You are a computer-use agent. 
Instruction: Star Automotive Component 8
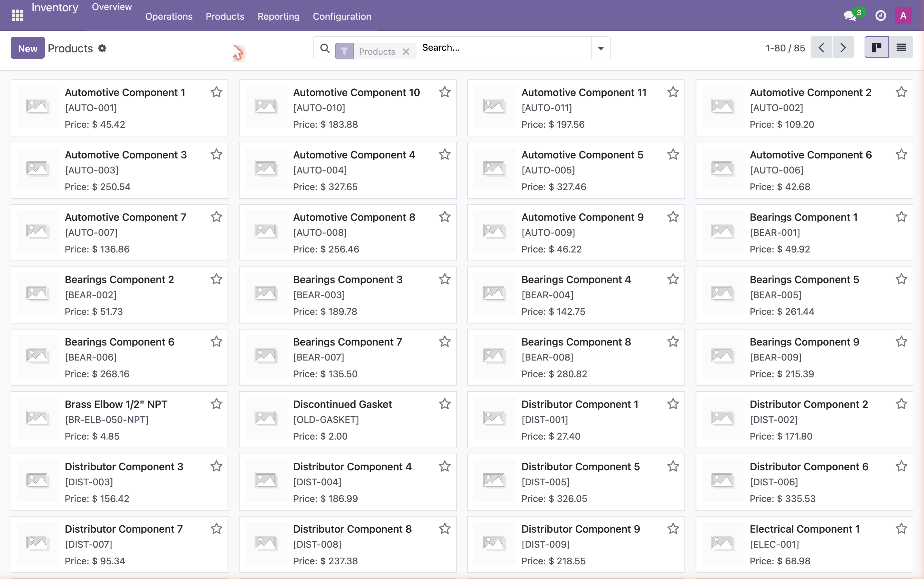click(x=445, y=217)
